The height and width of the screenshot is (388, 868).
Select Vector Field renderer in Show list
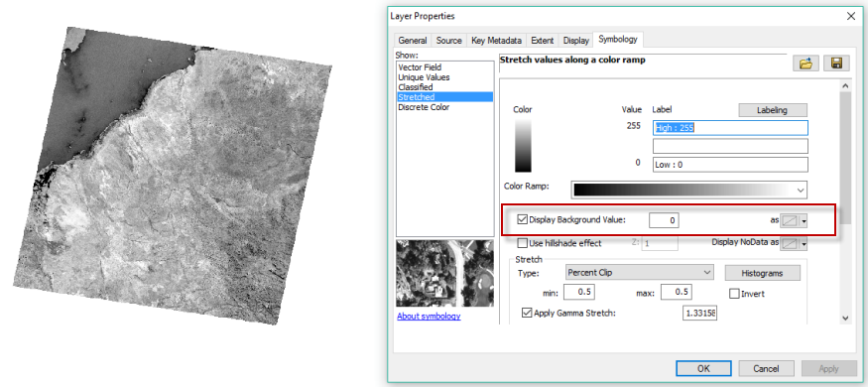[444, 67]
